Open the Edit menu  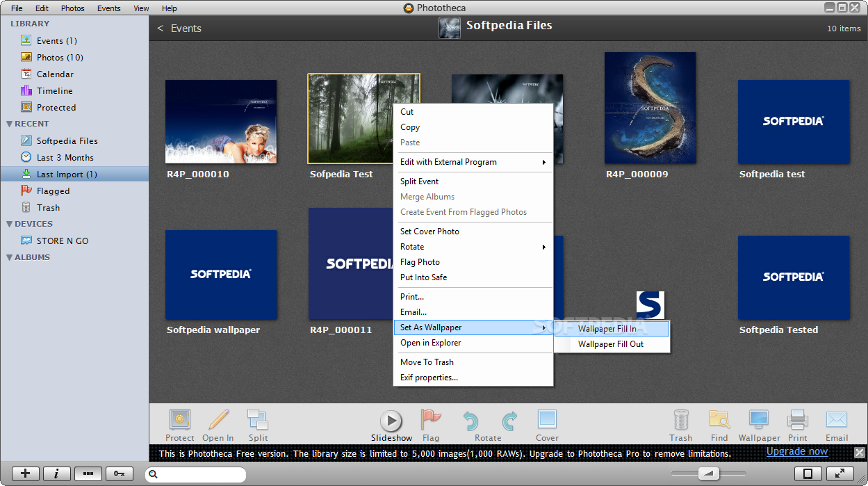pyautogui.click(x=42, y=8)
